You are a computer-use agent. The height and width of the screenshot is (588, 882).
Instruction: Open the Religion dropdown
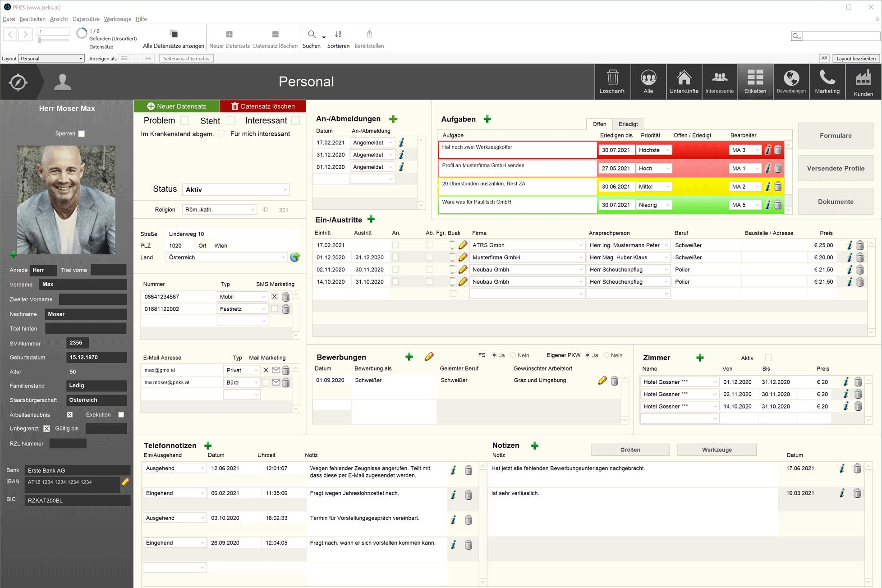coord(252,210)
